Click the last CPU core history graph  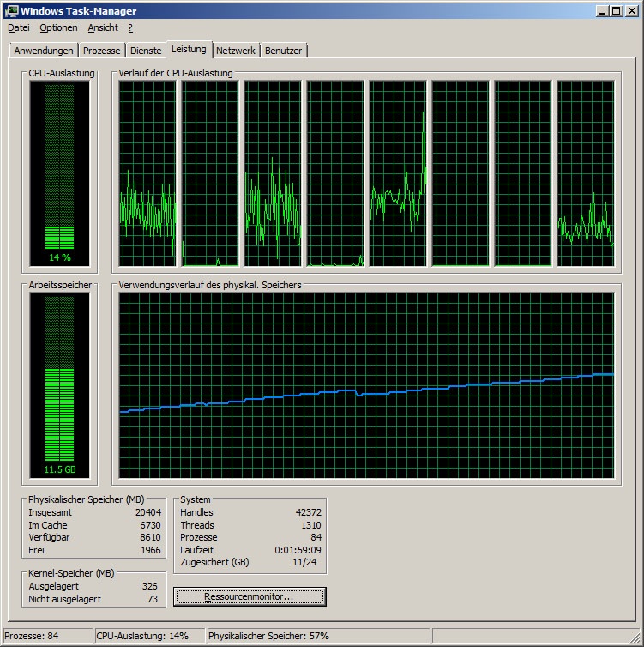586,173
